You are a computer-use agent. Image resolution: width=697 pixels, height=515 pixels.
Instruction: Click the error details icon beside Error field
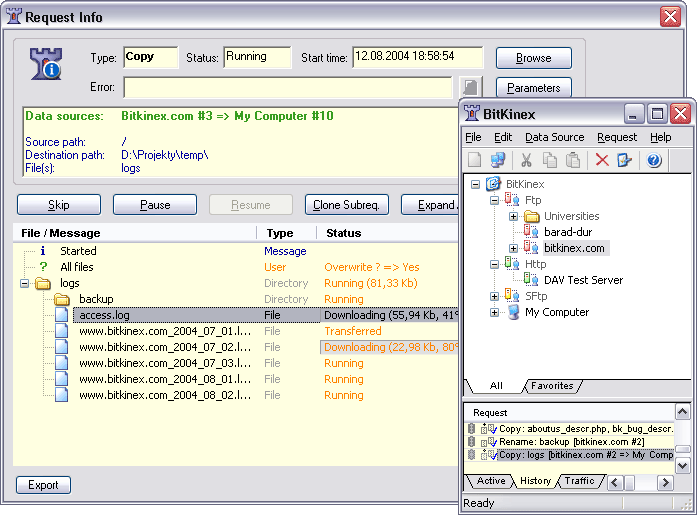tap(470, 86)
